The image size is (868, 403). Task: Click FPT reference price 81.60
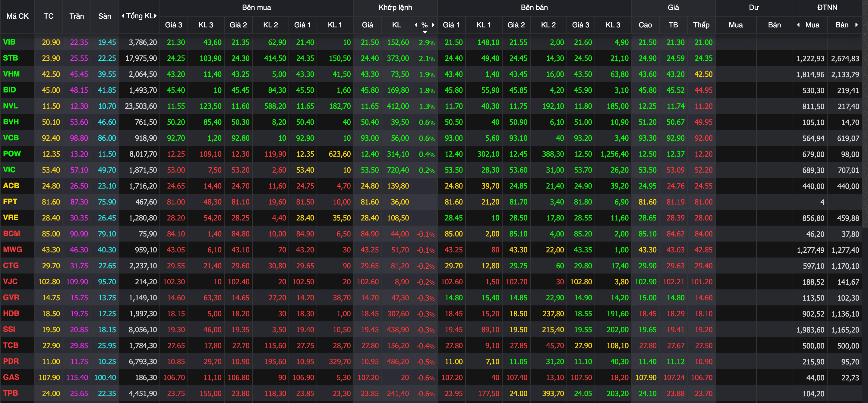tap(51, 202)
